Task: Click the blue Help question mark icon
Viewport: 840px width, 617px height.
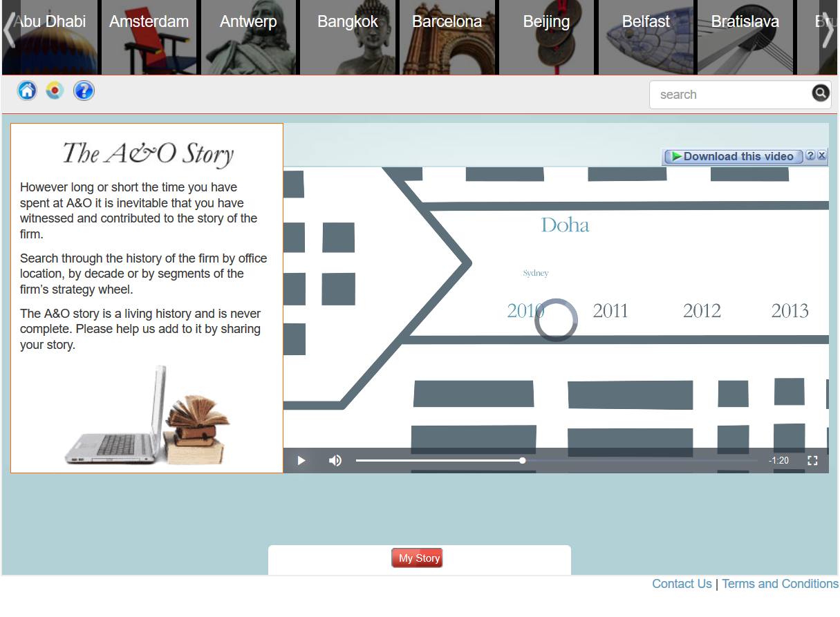Action: (x=84, y=91)
